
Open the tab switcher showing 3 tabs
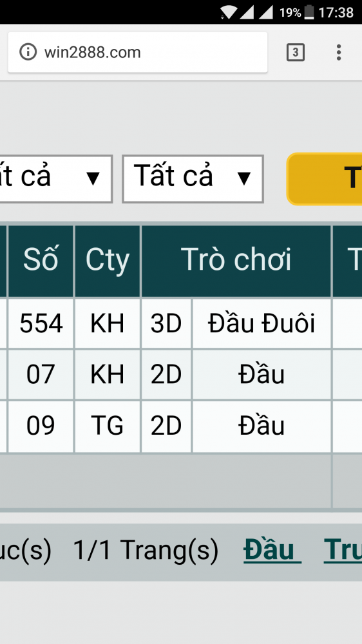pyautogui.click(x=296, y=52)
